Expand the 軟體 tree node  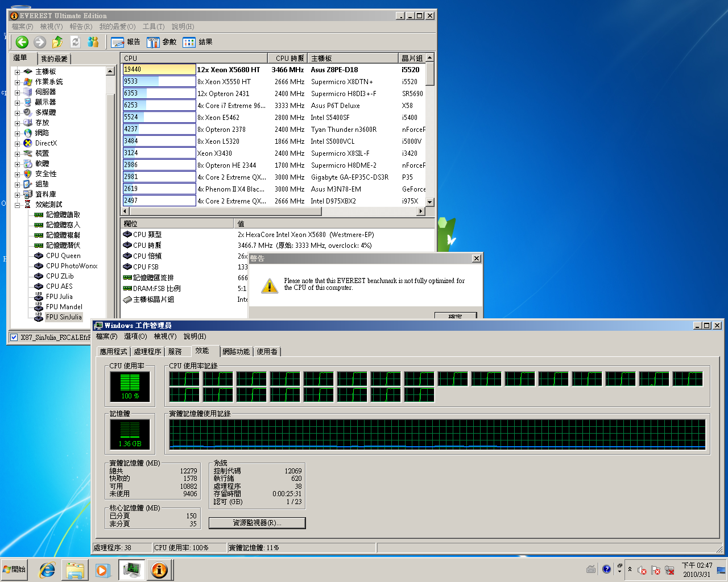17,164
